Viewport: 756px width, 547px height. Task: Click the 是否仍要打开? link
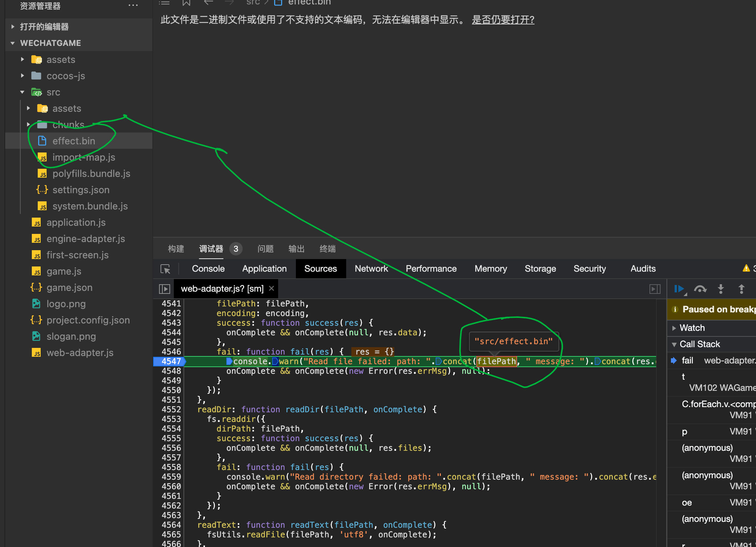coord(503,20)
